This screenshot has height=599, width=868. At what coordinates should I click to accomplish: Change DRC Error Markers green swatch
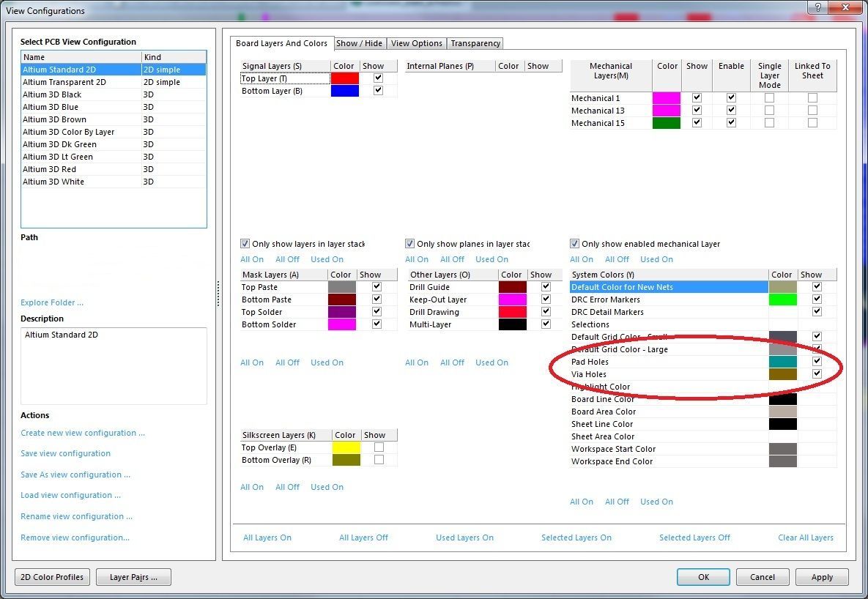pos(783,299)
